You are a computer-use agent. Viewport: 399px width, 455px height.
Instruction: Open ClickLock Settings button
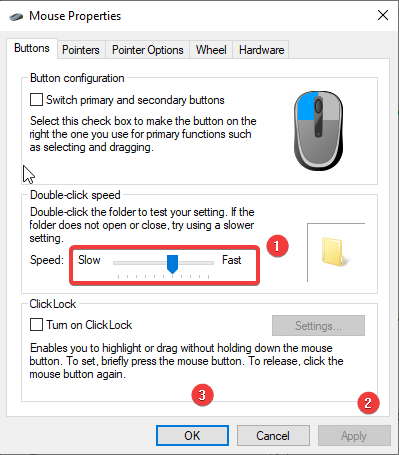(318, 326)
